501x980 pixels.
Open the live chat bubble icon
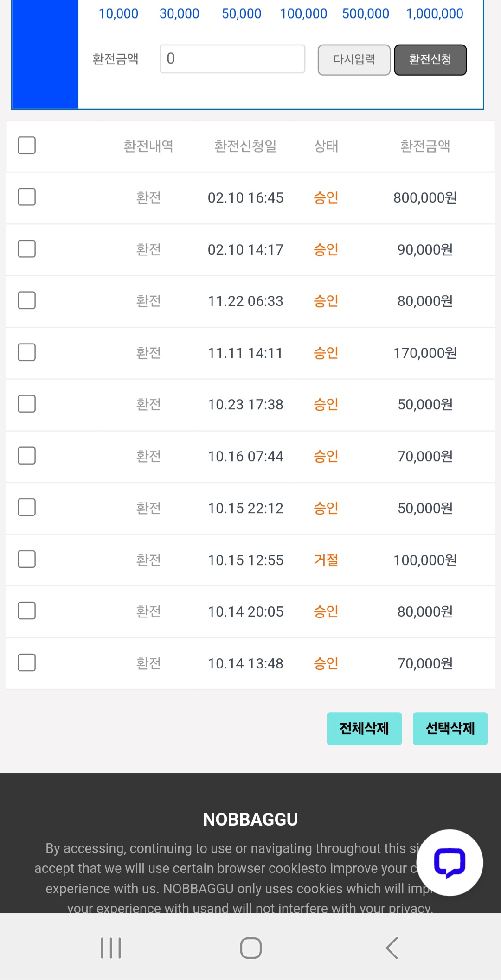(450, 863)
